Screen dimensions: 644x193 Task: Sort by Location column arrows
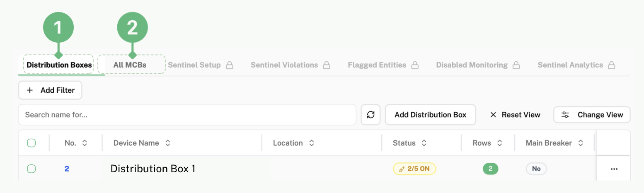coord(311,143)
